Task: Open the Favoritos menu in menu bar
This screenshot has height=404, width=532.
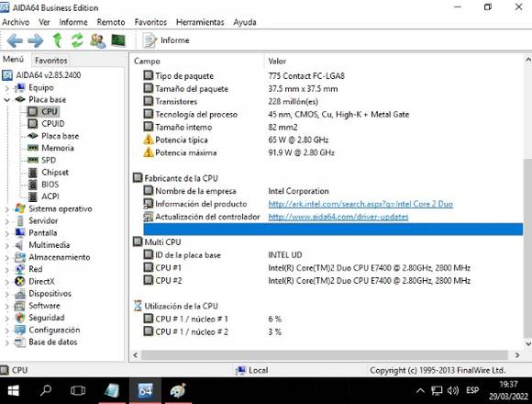Action: pos(150,22)
